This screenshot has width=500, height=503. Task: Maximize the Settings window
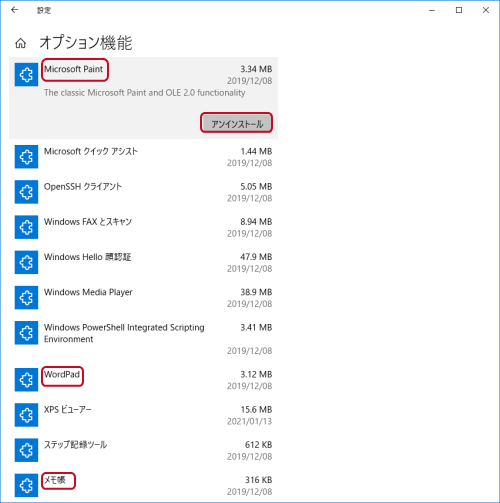click(459, 10)
